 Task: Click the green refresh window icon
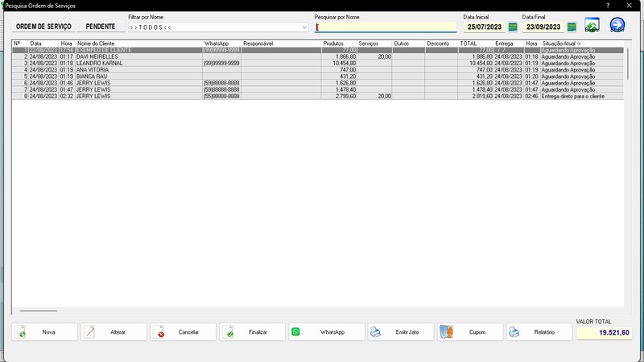(x=592, y=25)
